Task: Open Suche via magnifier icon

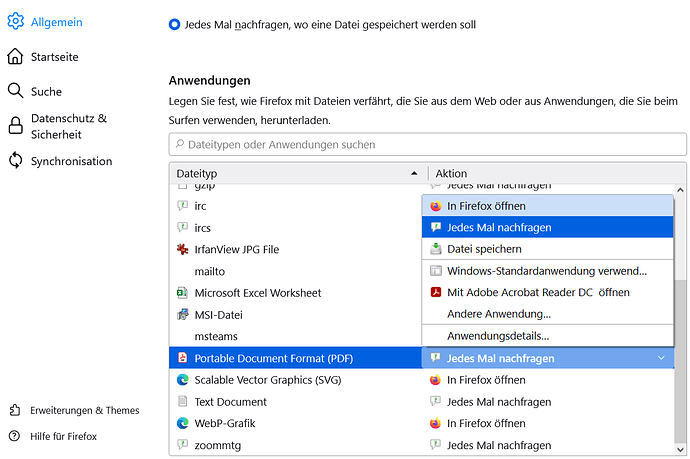Action: [x=15, y=91]
